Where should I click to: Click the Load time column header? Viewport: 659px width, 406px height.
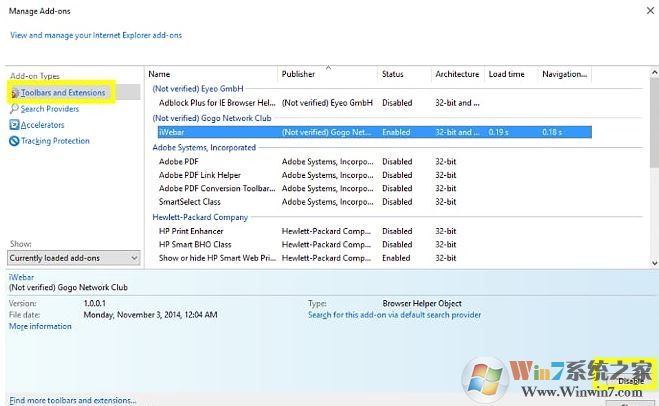click(511, 74)
